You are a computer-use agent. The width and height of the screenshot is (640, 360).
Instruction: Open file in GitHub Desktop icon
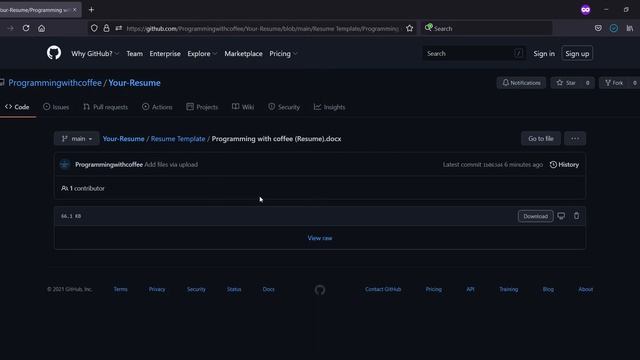click(561, 216)
